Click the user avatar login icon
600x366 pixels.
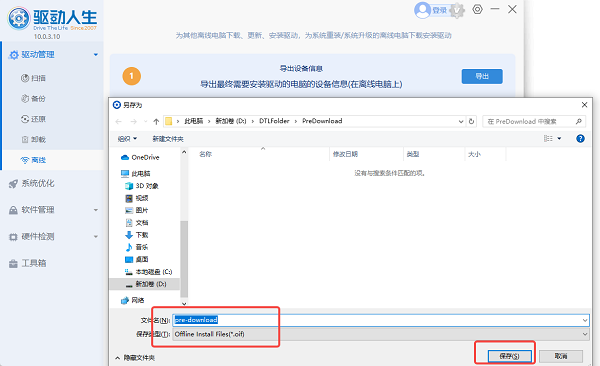click(x=422, y=10)
